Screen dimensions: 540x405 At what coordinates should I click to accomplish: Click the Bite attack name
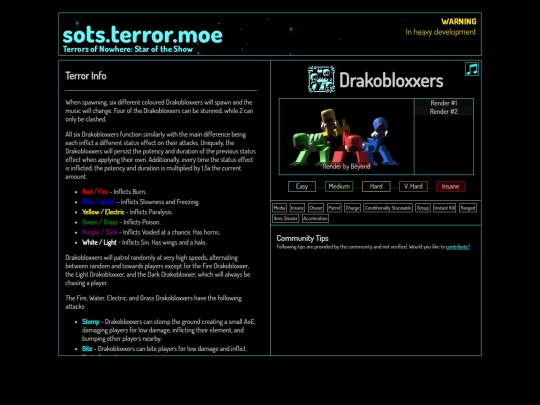[x=87, y=349]
